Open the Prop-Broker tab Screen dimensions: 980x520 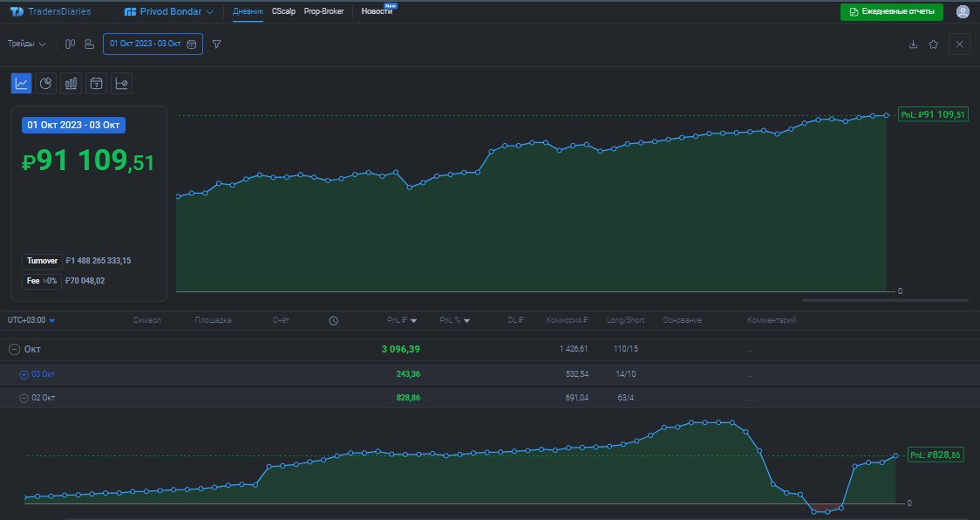tap(323, 11)
